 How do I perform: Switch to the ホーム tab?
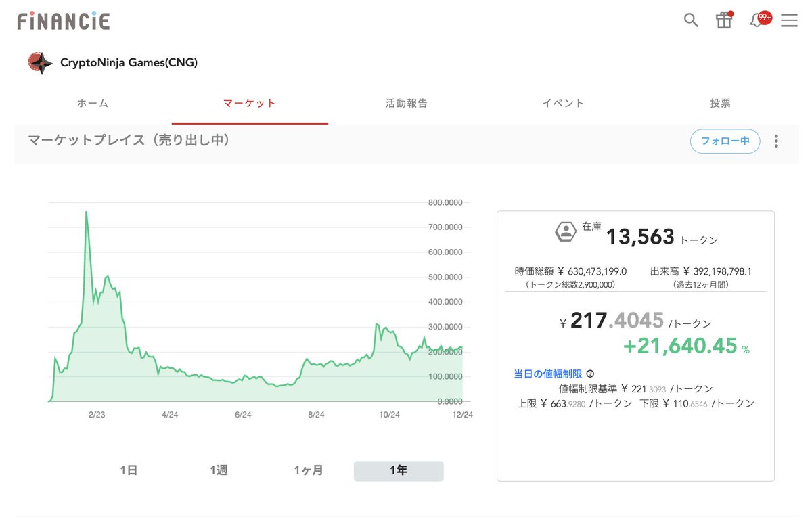tap(93, 104)
